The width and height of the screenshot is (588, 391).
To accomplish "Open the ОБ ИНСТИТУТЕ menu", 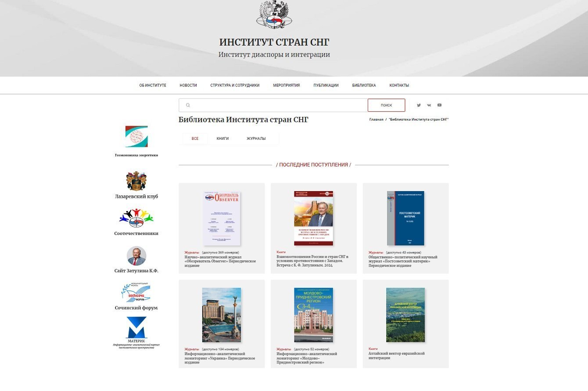I will click(x=153, y=85).
